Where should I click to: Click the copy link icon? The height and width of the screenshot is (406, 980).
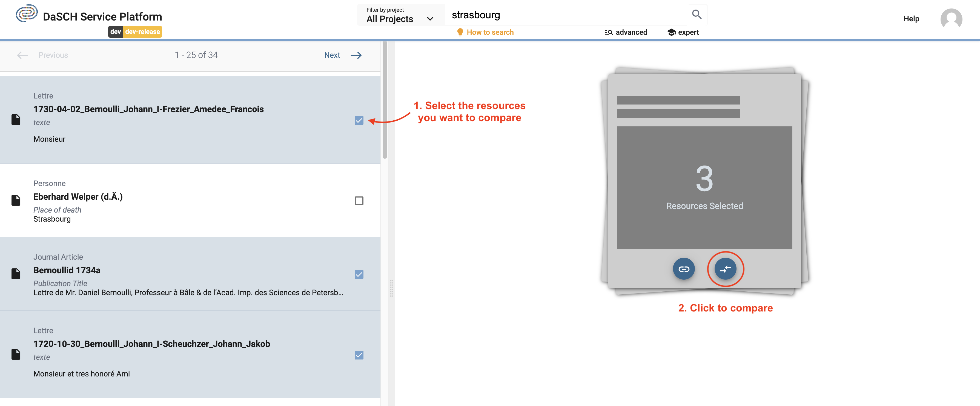tap(684, 269)
